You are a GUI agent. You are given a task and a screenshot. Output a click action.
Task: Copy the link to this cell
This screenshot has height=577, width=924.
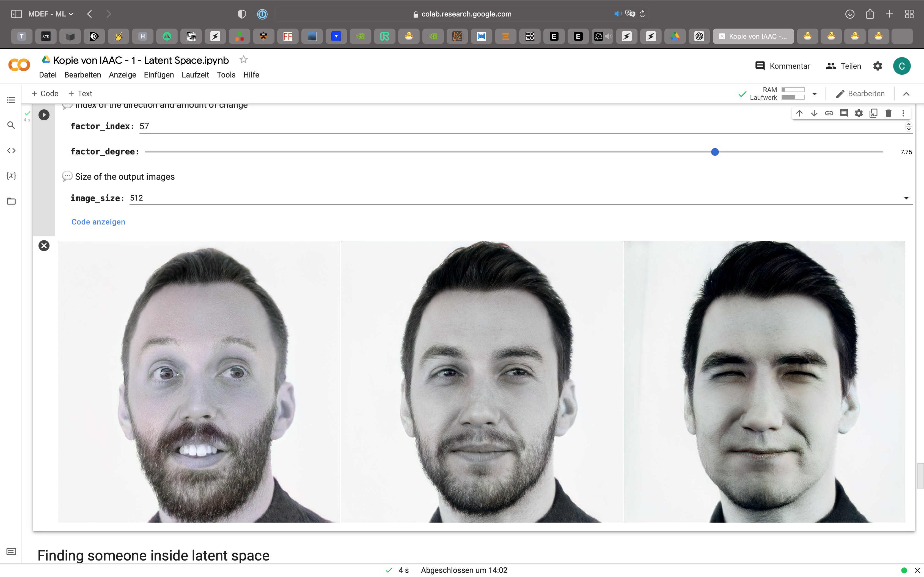[x=829, y=113]
